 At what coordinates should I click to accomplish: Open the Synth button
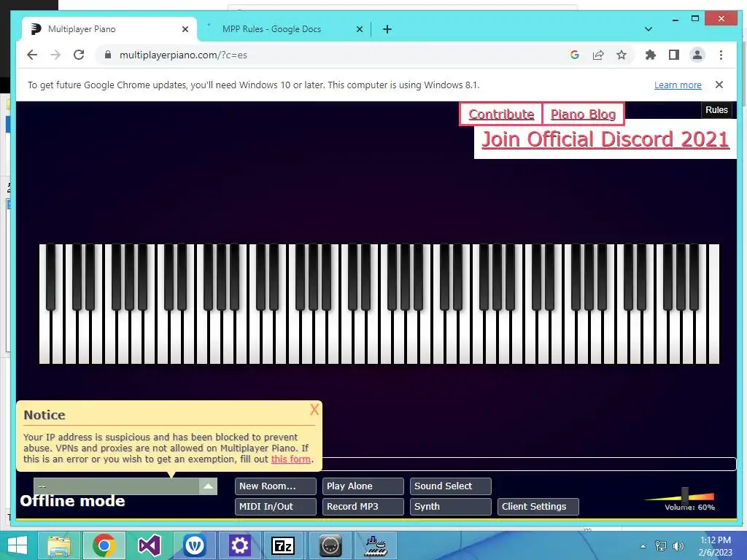click(451, 507)
